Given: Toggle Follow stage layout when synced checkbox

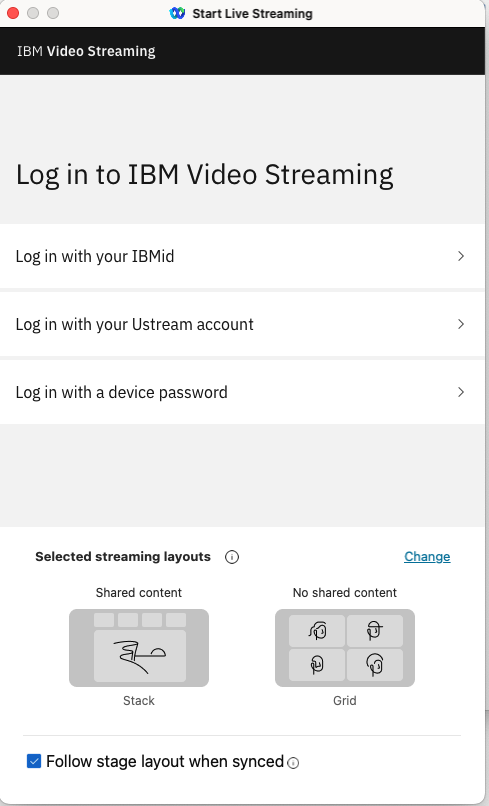Looking at the screenshot, I should (x=34, y=761).
